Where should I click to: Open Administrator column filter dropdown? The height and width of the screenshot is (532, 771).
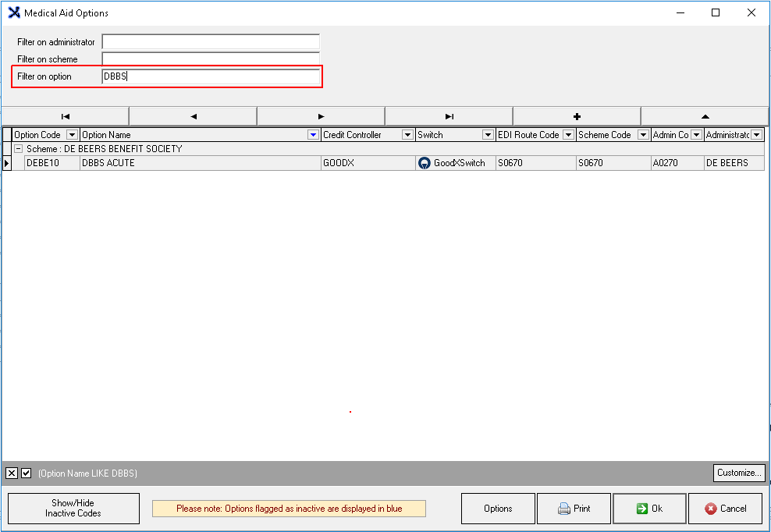coord(757,135)
